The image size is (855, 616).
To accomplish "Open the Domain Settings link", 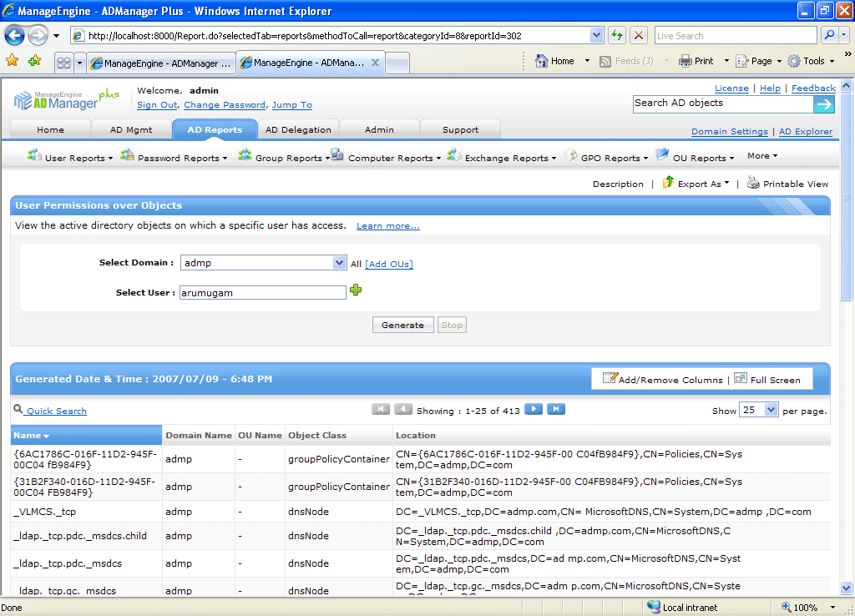I will tap(729, 131).
